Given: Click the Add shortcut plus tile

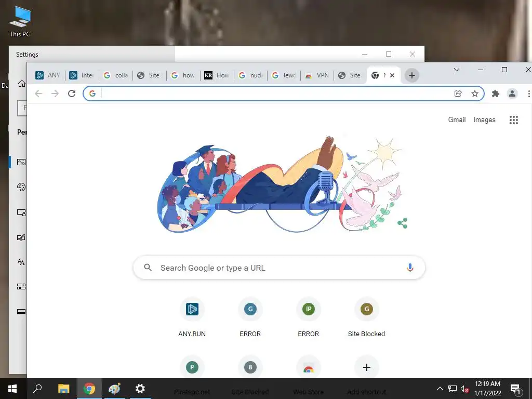Looking at the screenshot, I should point(366,367).
